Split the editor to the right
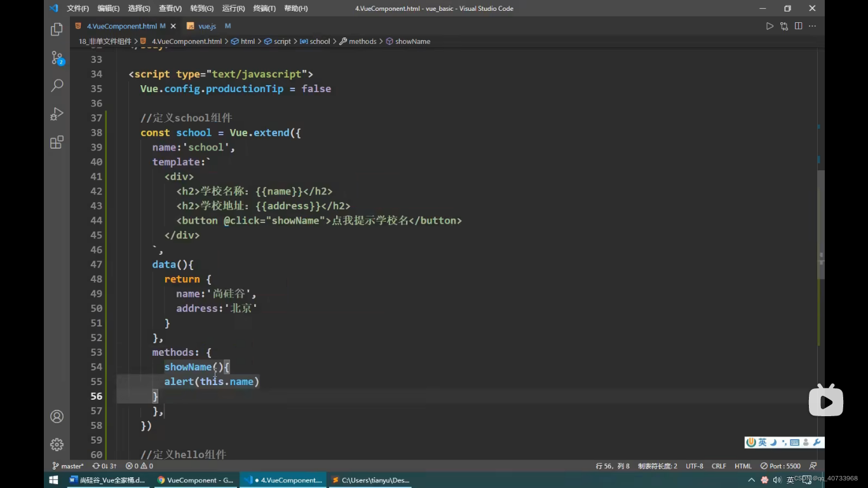This screenshot has width=868, height=488. click(x=798, y=26)
